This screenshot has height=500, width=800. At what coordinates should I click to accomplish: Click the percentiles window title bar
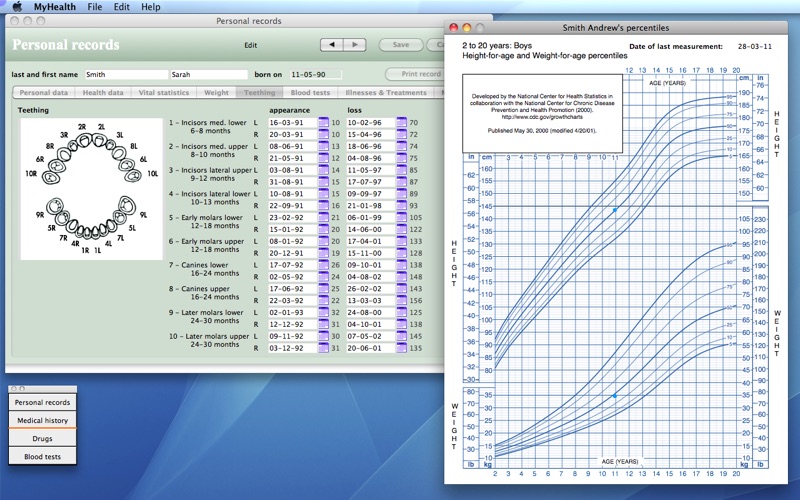click(x=616, y=28)
